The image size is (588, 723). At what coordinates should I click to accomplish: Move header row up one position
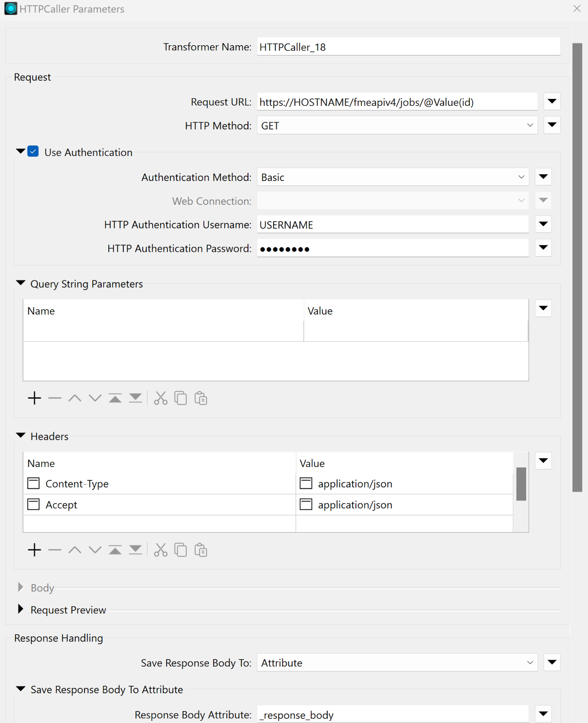click(75, 550)
